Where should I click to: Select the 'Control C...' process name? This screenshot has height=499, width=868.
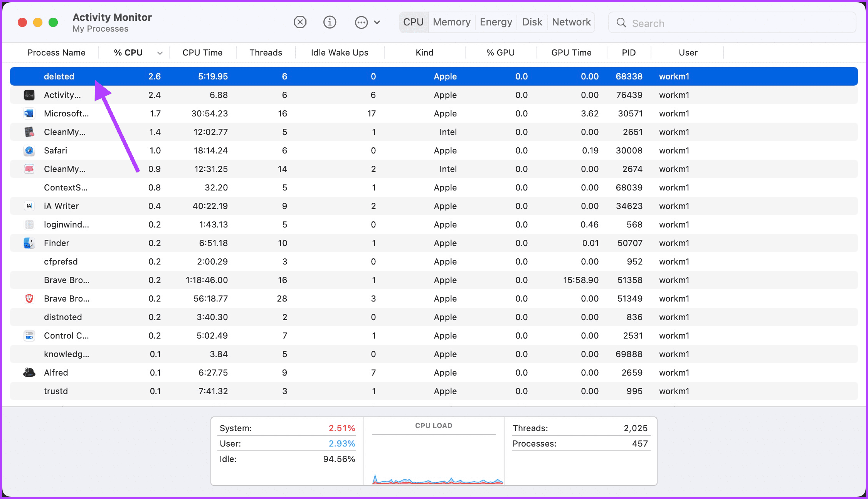click(x=66, y=335)
